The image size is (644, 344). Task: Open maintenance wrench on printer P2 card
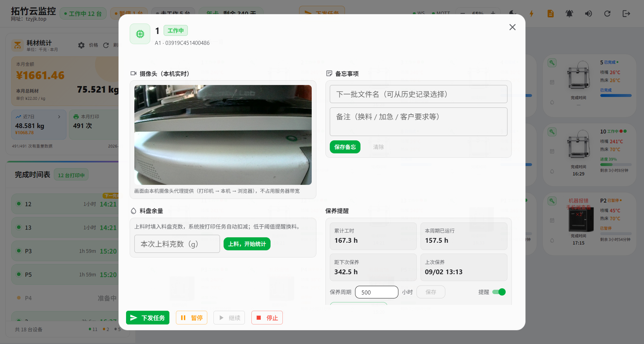[x=552, y=201]
